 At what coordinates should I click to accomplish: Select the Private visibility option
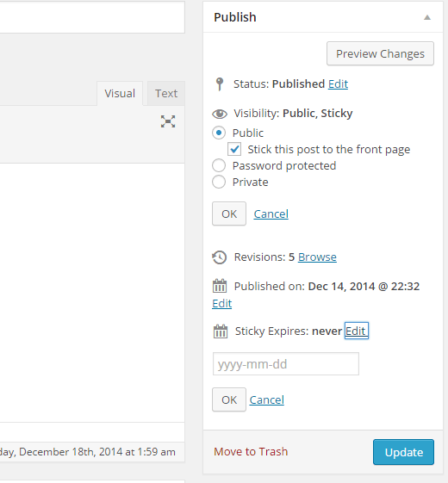click(219, 182)
